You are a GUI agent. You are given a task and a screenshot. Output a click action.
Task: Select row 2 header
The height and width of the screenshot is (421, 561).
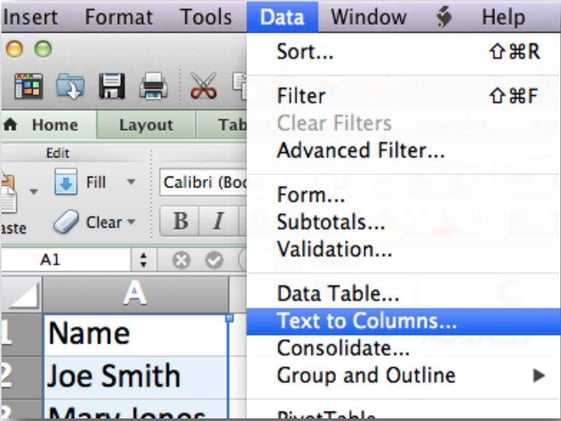(x=21, y=377)
